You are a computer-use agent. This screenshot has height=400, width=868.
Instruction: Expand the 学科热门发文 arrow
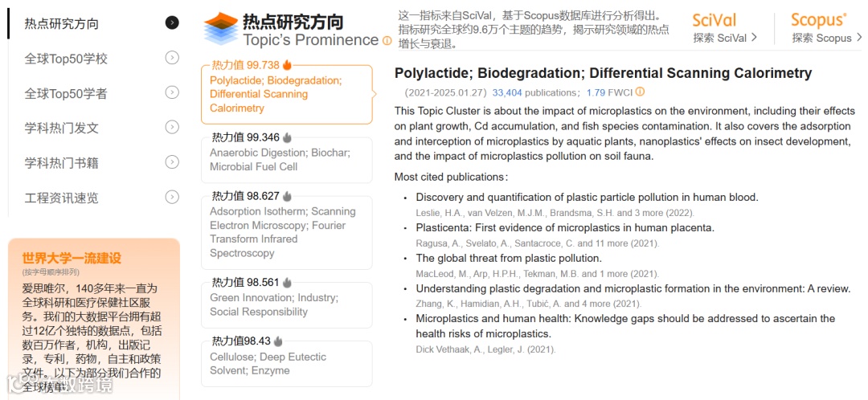[x=172, y=127]
